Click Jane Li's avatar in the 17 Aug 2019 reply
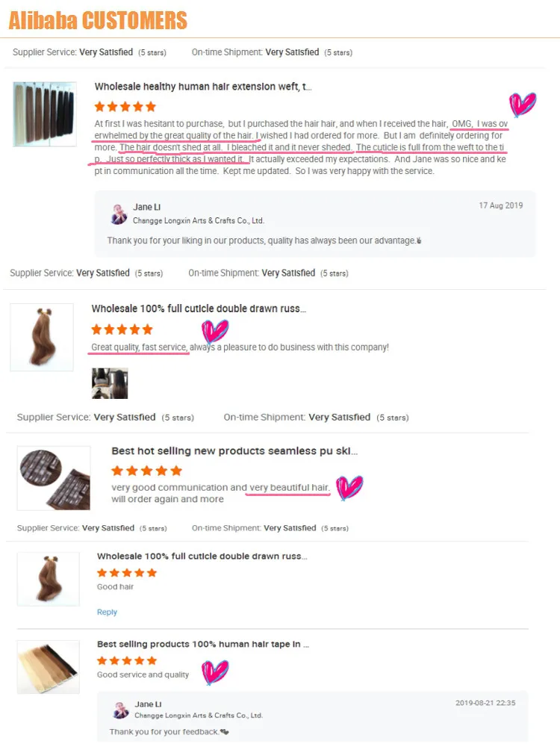560x747 pixels. click(x=119, y=214)
